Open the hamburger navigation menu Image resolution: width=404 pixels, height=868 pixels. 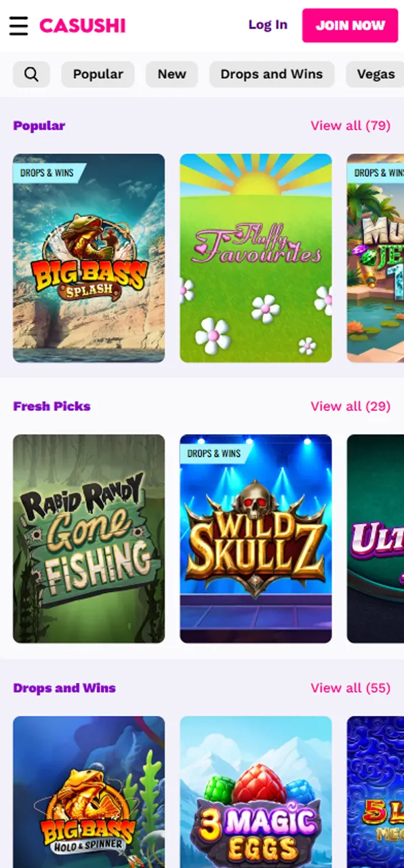point(18,26)
